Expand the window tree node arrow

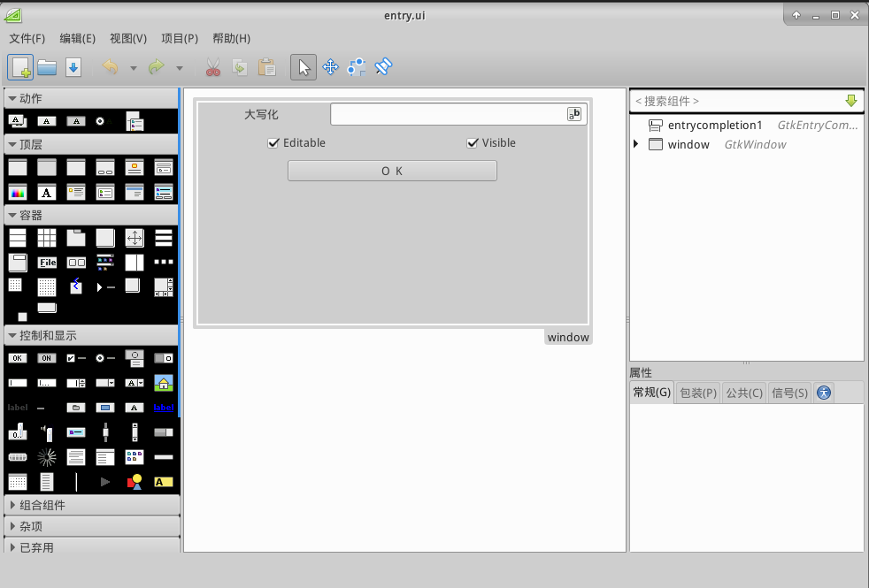pyautogui.click(x=636, y=144)
